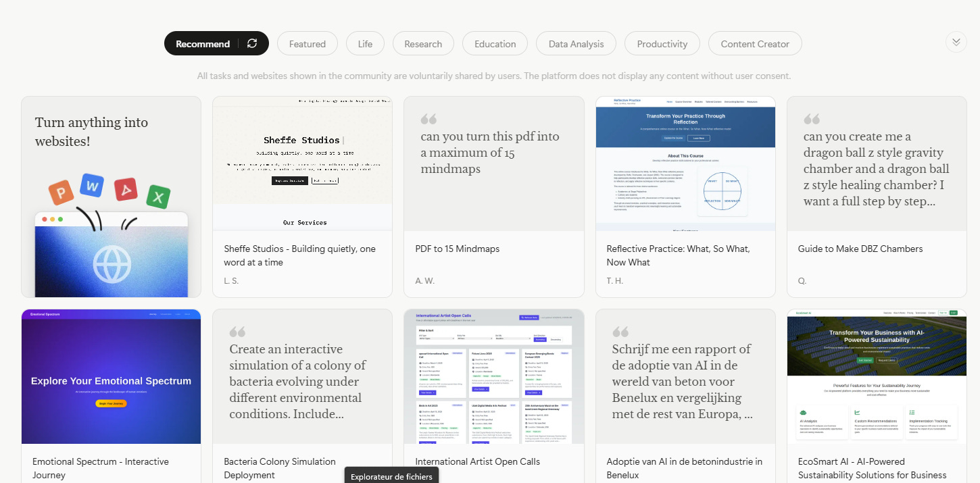Open Guide to Make DBZ Chambers title
980x483 pixels.
[x=860, y=249]
